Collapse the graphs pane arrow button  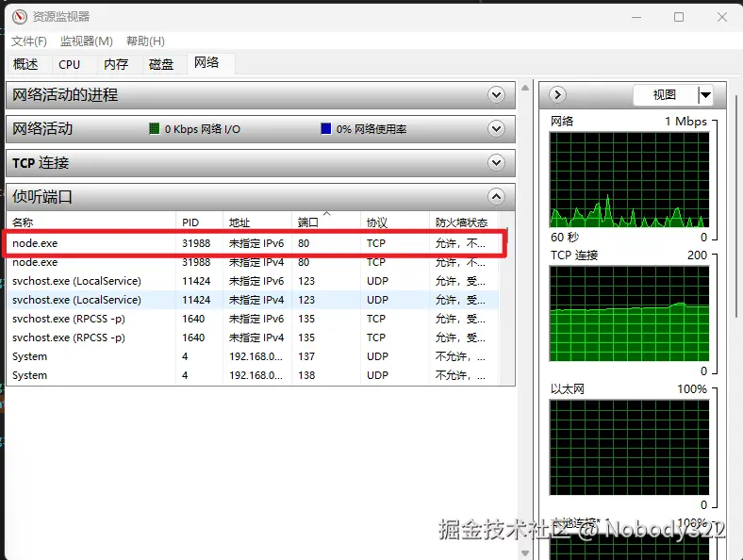pos(558,95)
